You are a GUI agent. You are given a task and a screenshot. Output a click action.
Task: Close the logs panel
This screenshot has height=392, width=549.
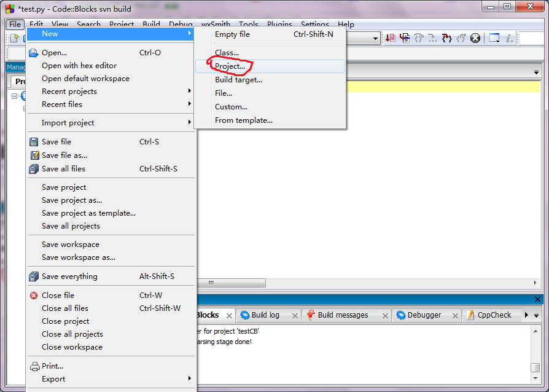coord(537,299)
